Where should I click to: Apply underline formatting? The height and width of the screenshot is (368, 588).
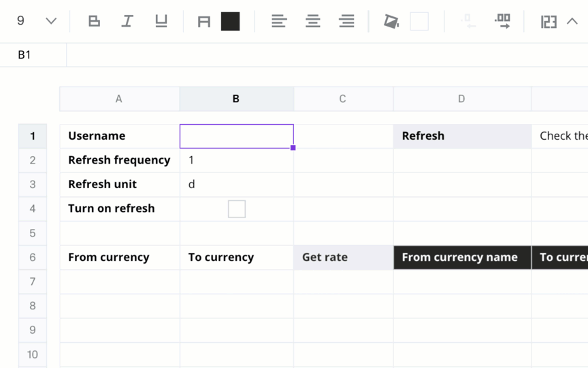(x=161, y=21)
